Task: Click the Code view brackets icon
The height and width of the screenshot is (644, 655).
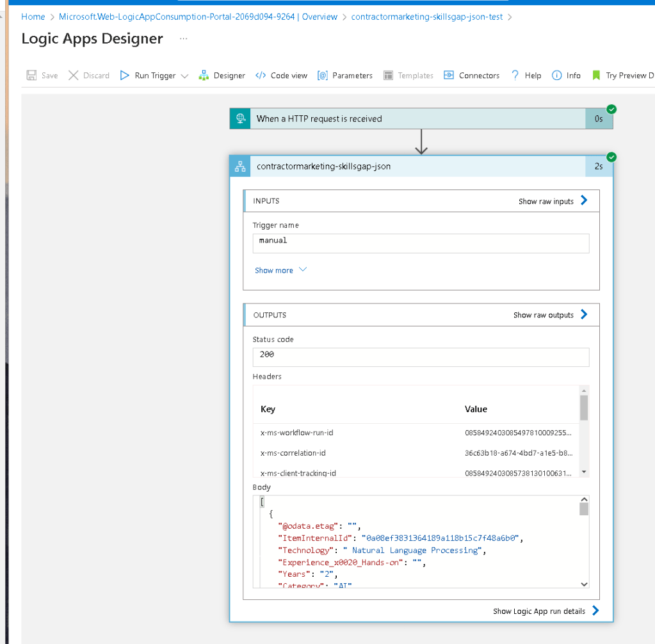Action: coord(261,75)
